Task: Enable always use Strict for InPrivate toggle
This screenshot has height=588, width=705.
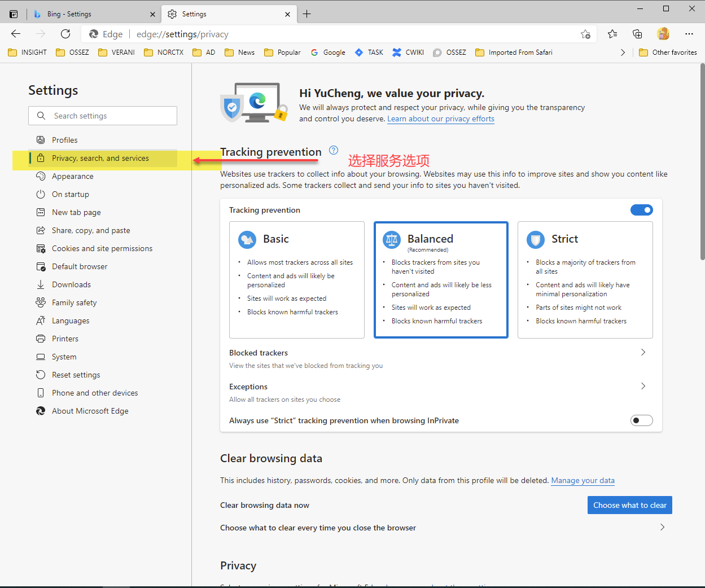Action: point(642,420)
